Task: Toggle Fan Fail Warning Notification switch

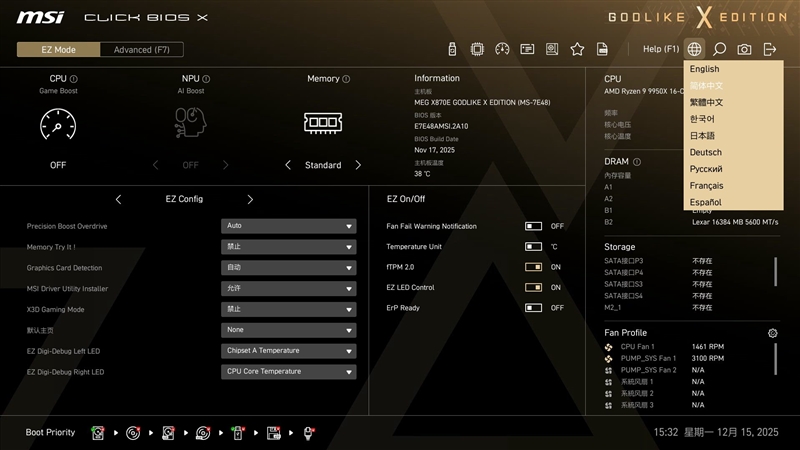Action: click(533, 226)
